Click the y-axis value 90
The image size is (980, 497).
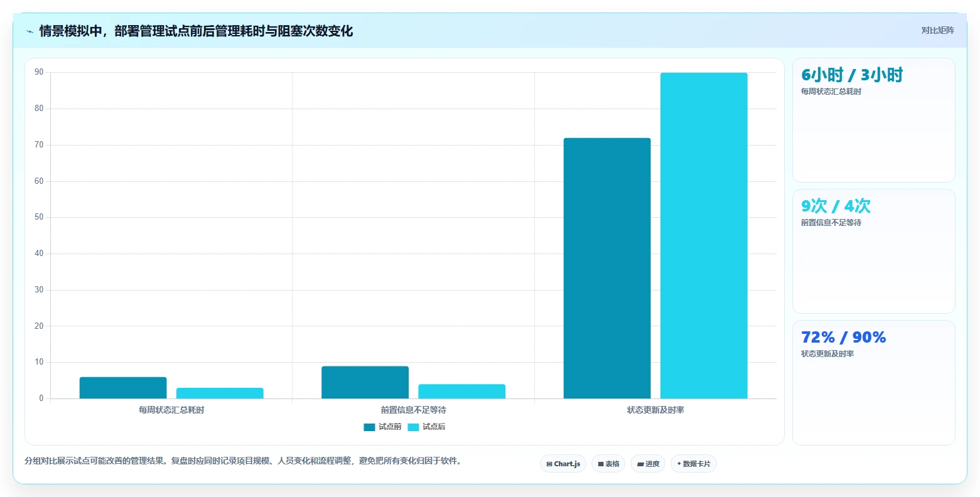point(39,72)
